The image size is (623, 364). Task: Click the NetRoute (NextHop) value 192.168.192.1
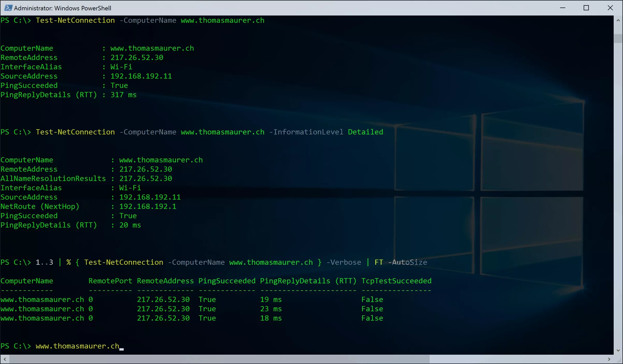(148, 206)
